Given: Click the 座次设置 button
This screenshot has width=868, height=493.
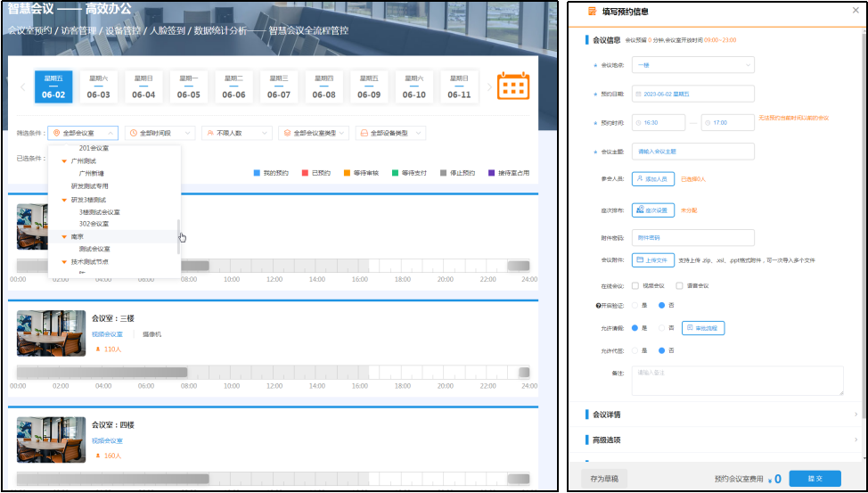Looking at the screenshot, I should point(653,210).
